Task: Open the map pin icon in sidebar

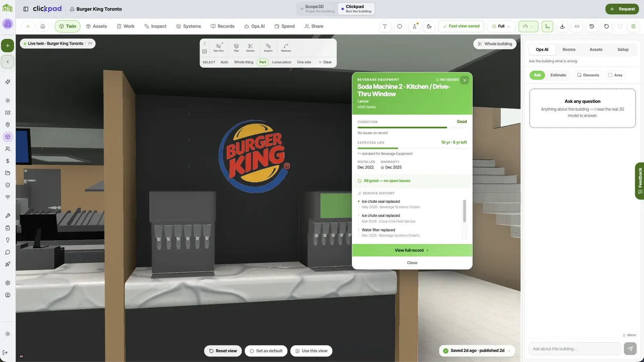Action: (8, 125)
